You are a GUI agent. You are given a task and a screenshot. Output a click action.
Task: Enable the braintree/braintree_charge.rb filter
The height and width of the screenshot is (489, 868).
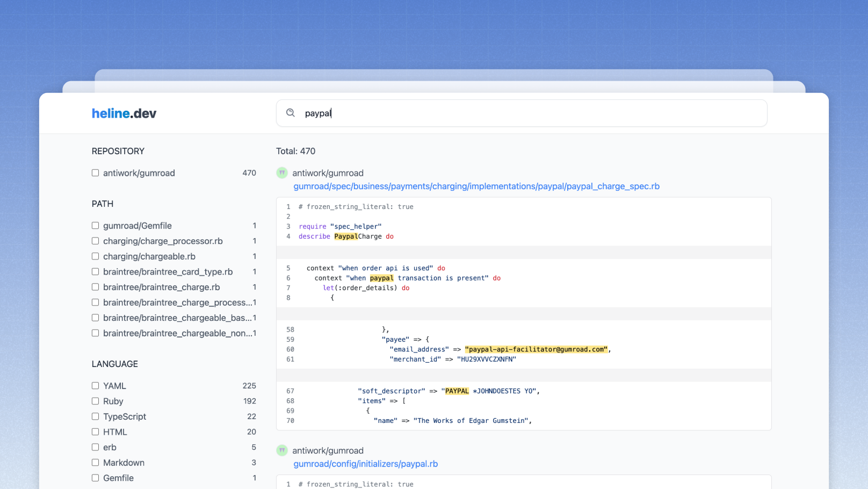[95, 287]
